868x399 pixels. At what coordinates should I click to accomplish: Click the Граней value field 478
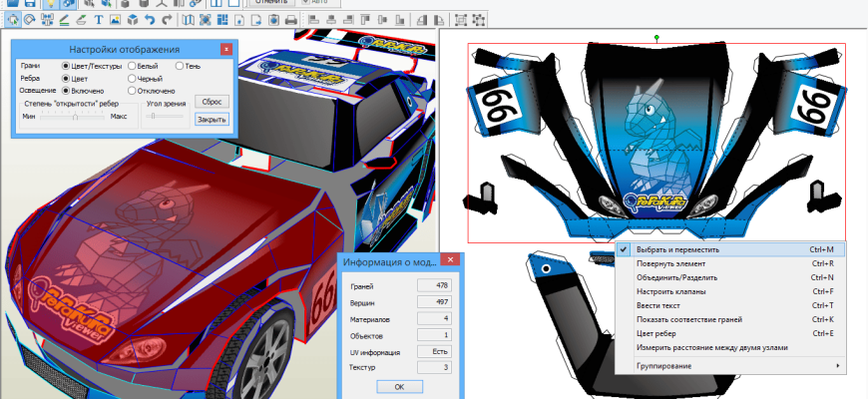(x=434, y=286)
